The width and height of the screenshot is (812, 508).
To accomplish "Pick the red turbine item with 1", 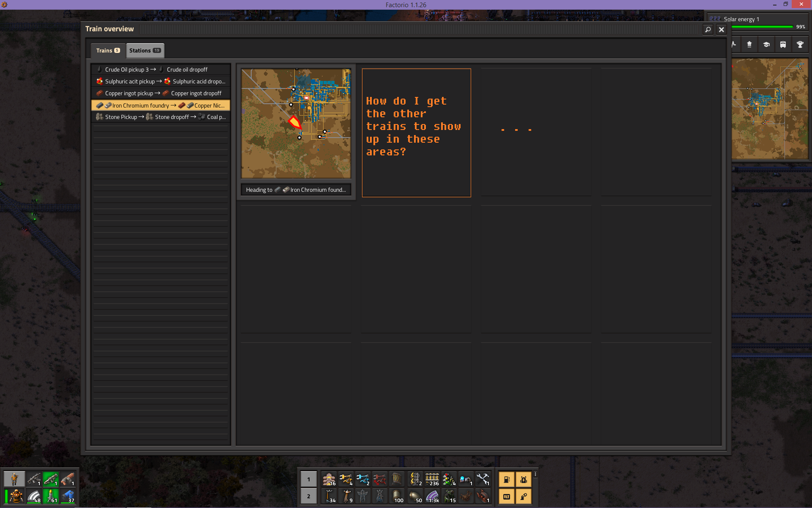I will click(x=483, y=496).
